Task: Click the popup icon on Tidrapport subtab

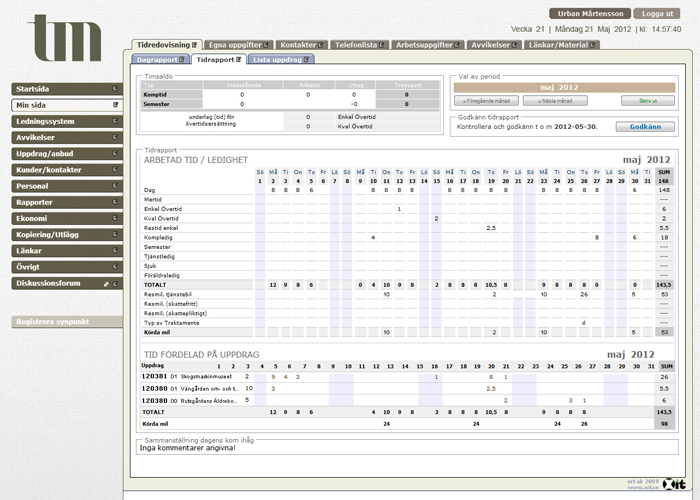Action: point(239,59)
